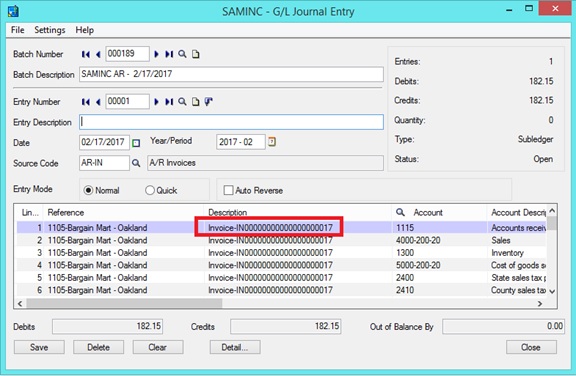
Task: Maximize the G/L Journal Entry window
Action: (529, 9)
